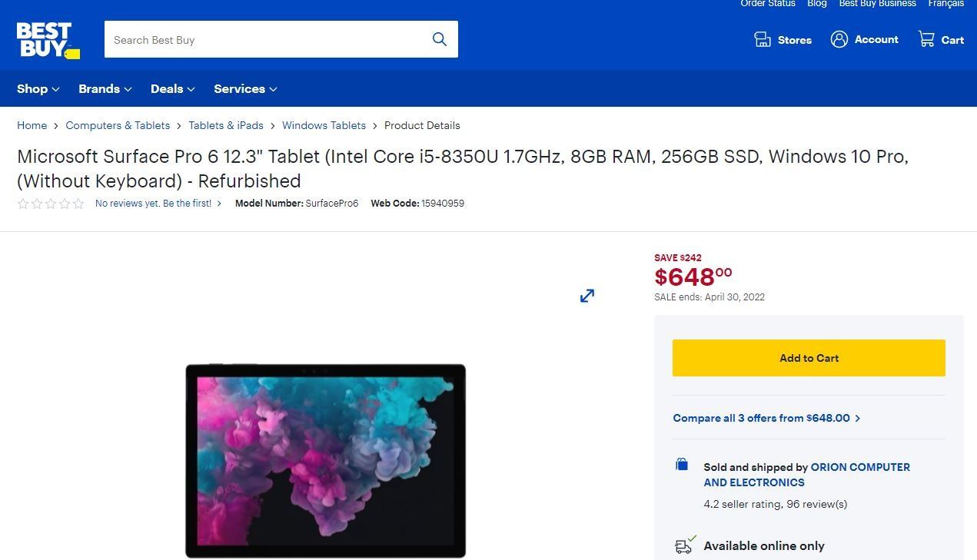Open the Stores locator icon

click(763, 40)
